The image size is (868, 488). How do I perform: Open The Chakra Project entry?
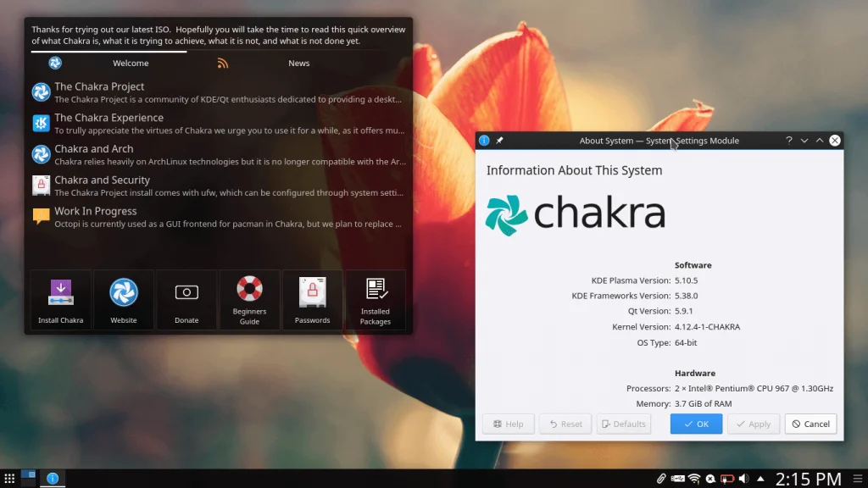[219, 92]
